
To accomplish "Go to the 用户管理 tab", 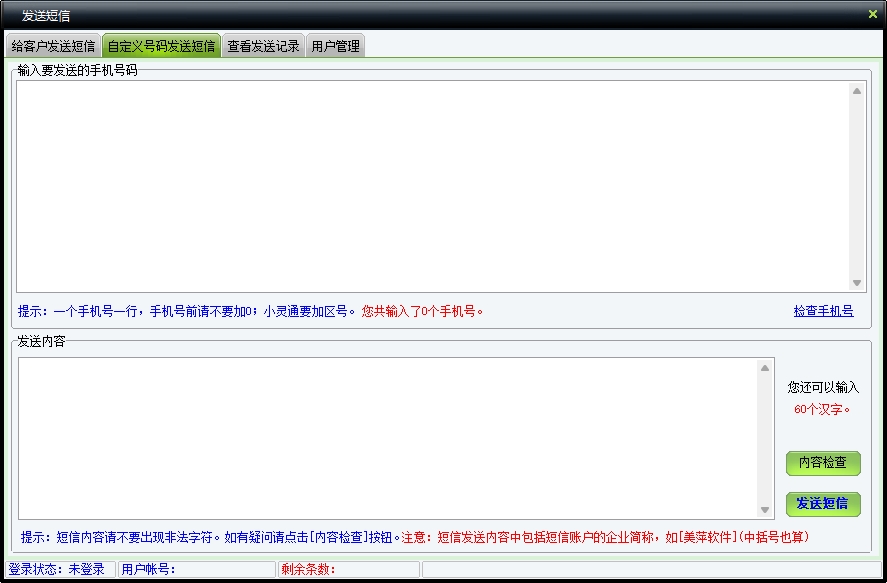I will (335, 46).
